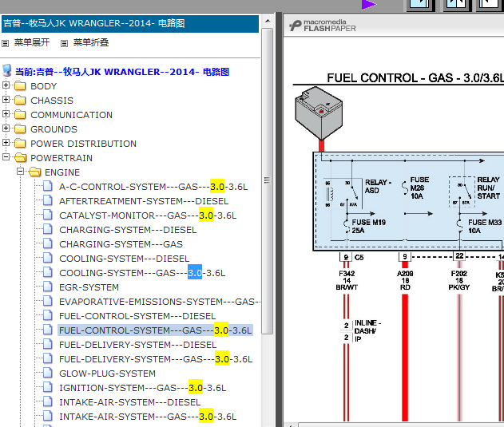Open CHARGING-SYSTEM---DIESEL document
Viewport: 504px width, 427px height.
[128, 230]
